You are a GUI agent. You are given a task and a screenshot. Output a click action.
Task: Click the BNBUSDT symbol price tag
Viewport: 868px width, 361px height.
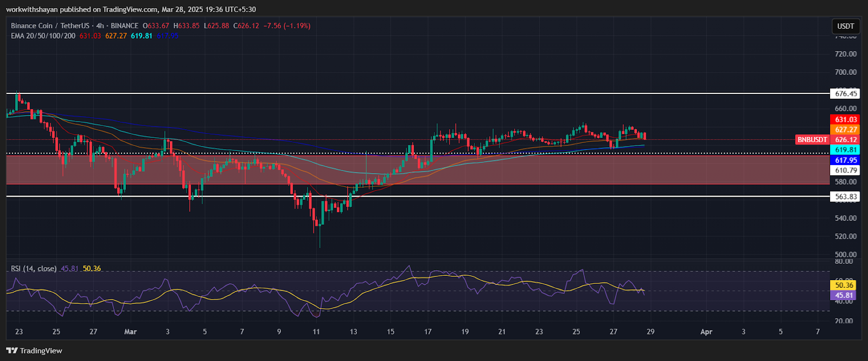pos(812,140)
